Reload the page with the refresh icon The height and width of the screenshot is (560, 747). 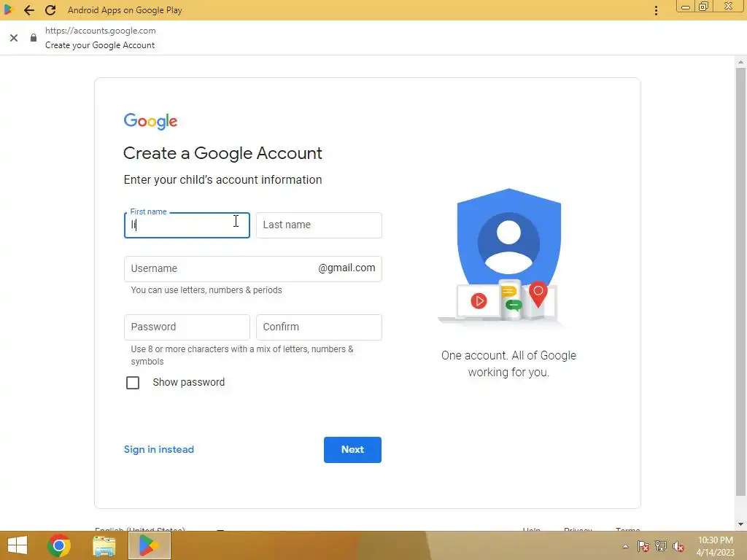(x=50, y=10)
